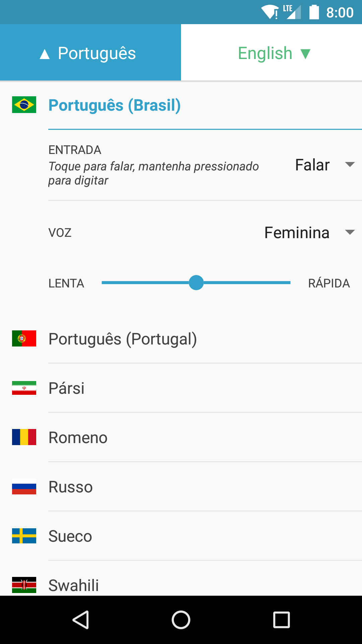Tap the Romania flag icon
The width and height of the screenshot is (362, 644).
24,437
